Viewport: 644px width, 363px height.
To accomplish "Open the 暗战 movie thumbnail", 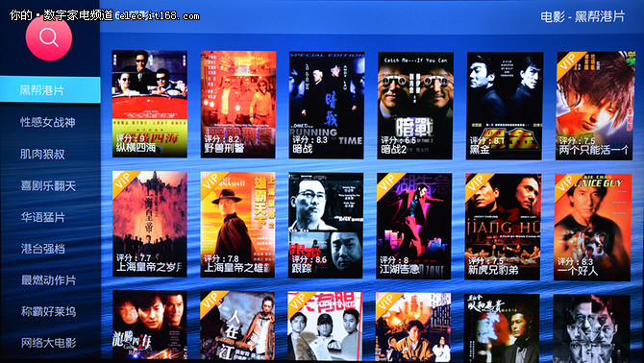I will 327,105.
